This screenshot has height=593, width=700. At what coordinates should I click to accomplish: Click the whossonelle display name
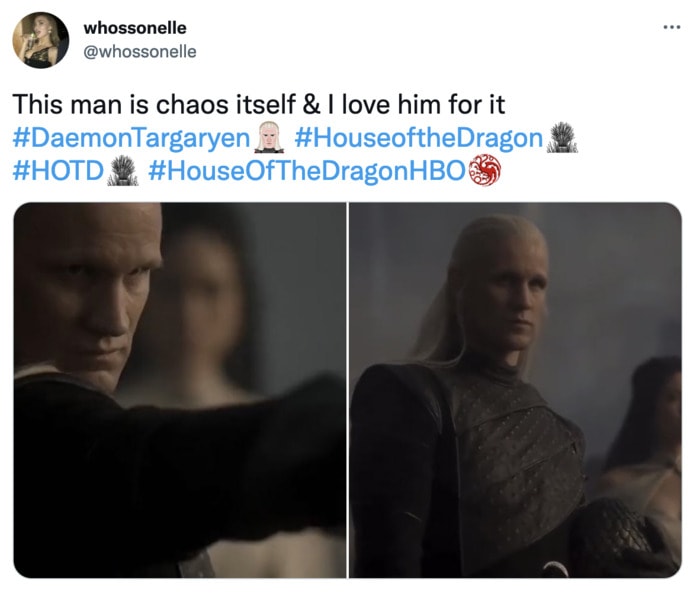point(135,28)
